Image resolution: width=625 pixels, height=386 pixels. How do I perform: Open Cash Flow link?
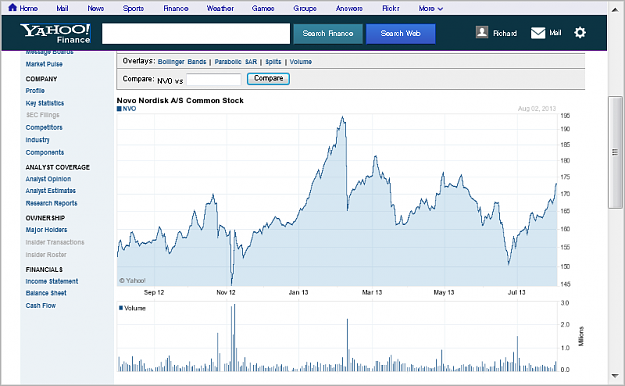pos(41,306)
